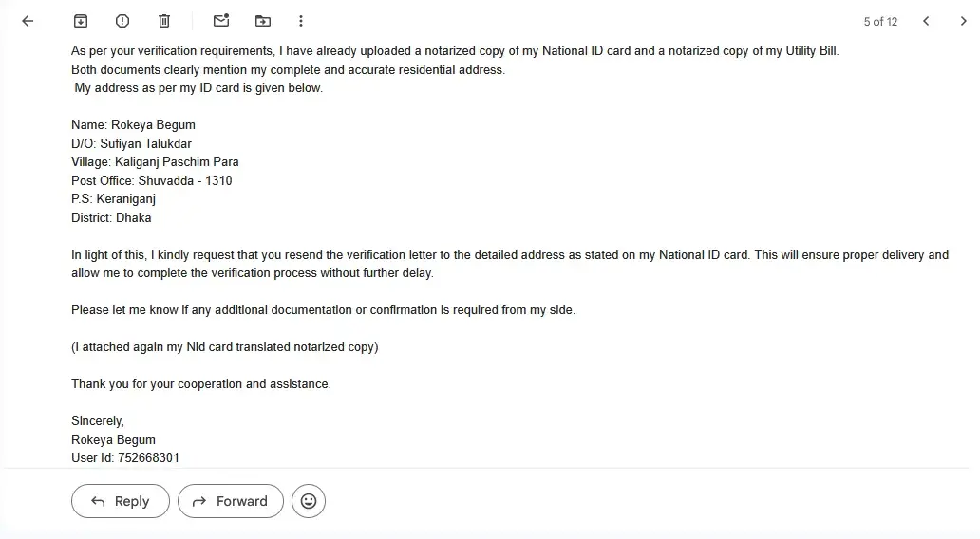The height and width of the screenshot is (539, 980).
Task: Click the "District: Dhaka" line
Action: 111,217
